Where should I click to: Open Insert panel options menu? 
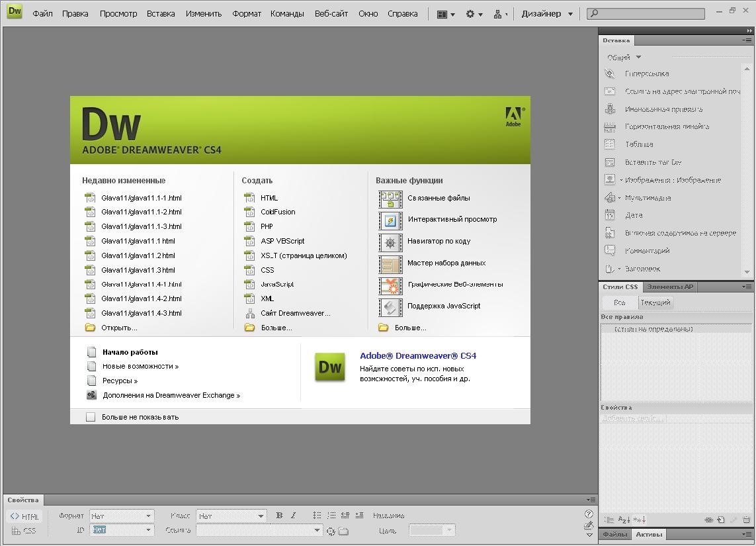(x=747, y=40)
